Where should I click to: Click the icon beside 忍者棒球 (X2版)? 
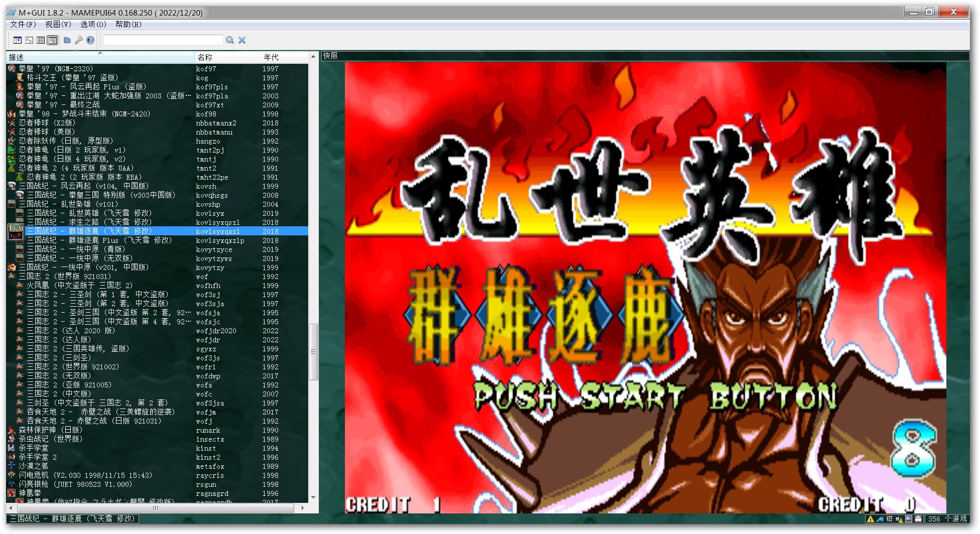pos(12,123)
